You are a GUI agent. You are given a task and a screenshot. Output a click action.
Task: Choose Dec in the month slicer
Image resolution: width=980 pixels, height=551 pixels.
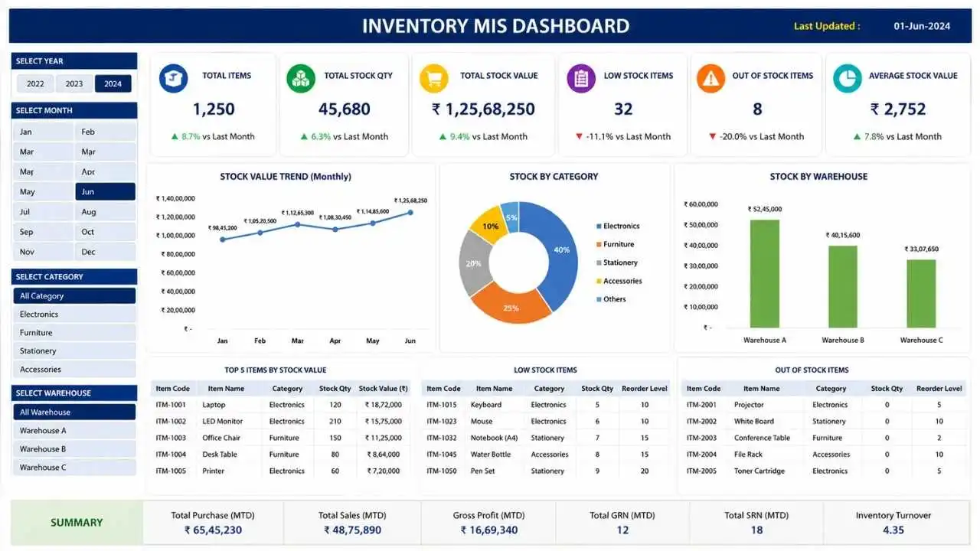click(106, 252)
